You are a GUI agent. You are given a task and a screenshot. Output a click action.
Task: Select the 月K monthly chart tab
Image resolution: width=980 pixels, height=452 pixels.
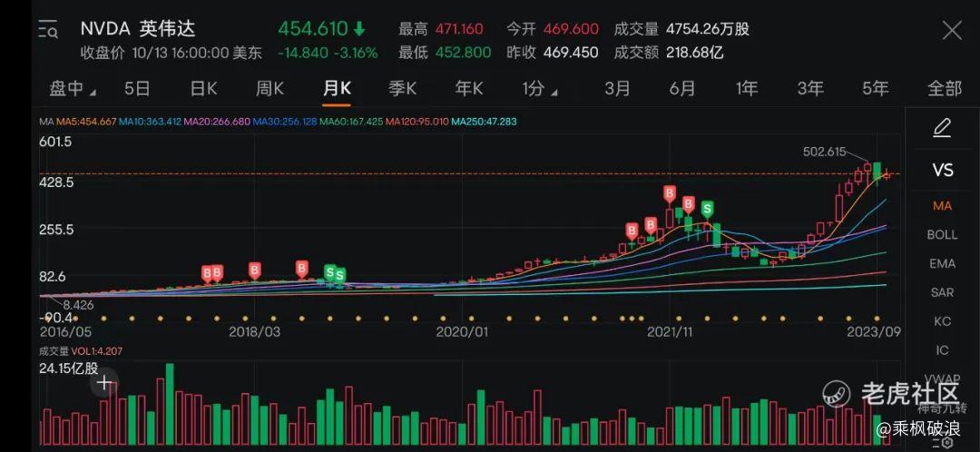click(337, 89)
